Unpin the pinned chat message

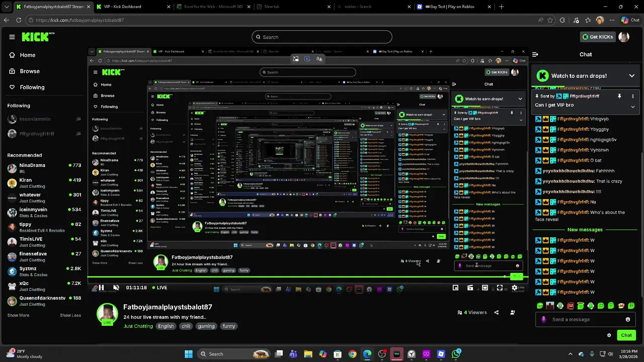tap(619, 96)
